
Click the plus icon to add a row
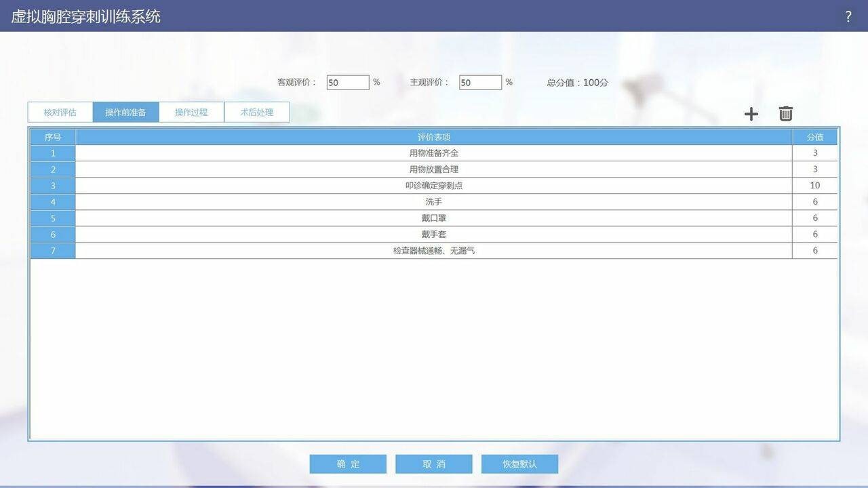click(751, 114)
